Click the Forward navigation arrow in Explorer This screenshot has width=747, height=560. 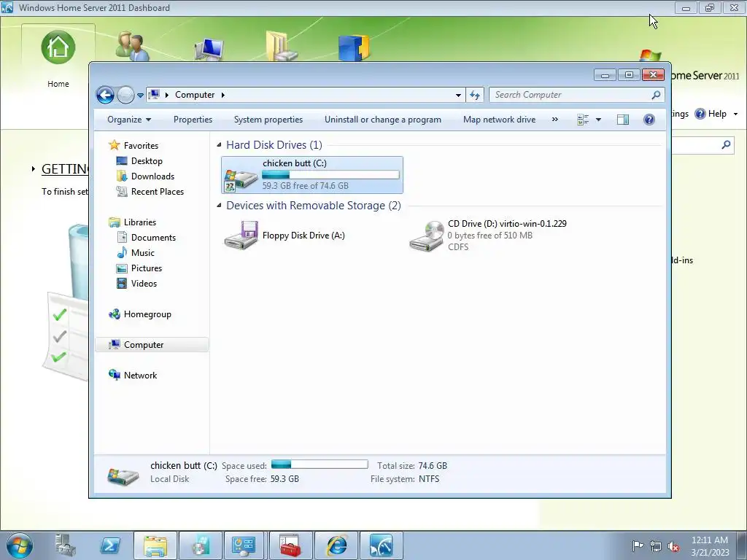tap(125, 95)
